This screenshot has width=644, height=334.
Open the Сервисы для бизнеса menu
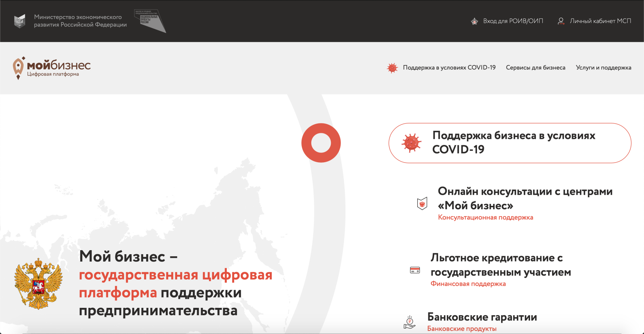(535, 68)
